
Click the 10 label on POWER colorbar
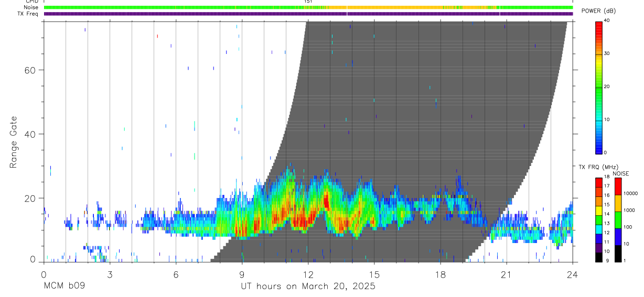[606, 119]
